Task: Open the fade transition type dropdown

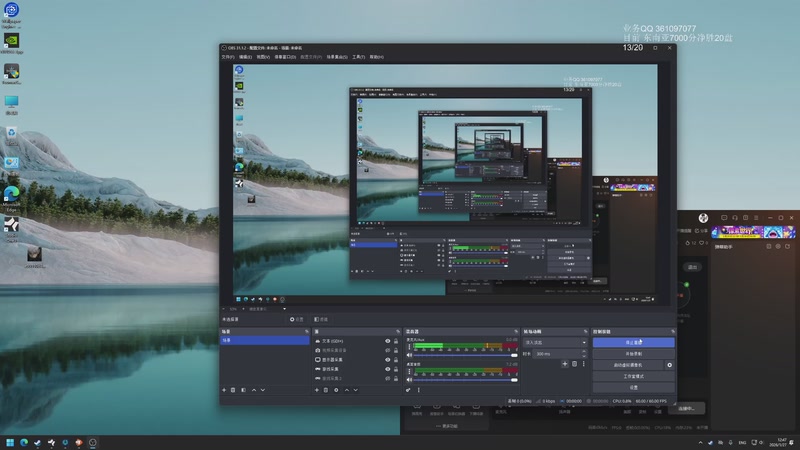Action: 556,342
